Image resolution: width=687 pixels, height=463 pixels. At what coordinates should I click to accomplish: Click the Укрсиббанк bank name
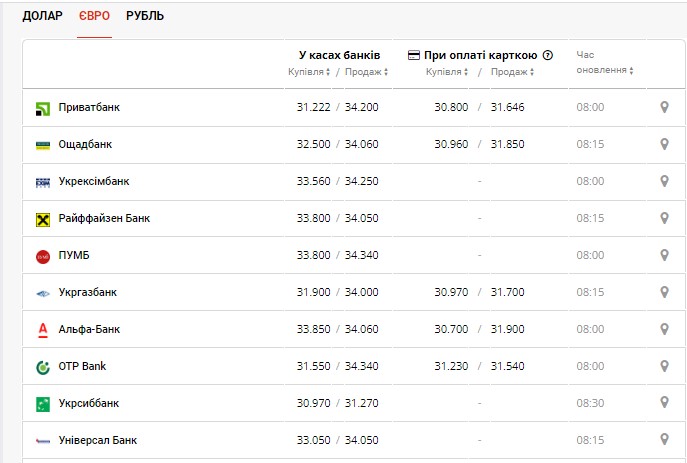tap(88, 403)
